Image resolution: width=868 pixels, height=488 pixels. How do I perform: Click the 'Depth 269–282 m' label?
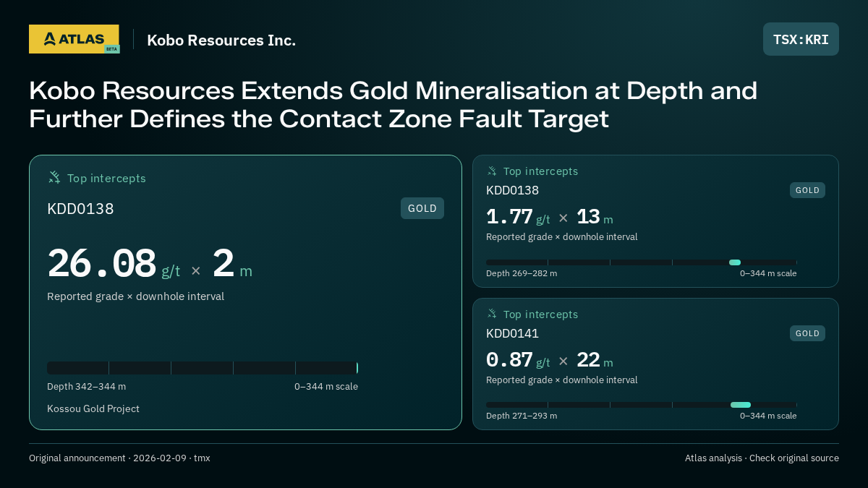coord(522,273)
